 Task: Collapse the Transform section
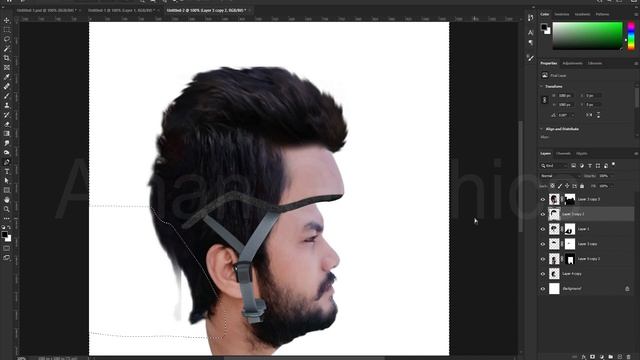[542, 87]
